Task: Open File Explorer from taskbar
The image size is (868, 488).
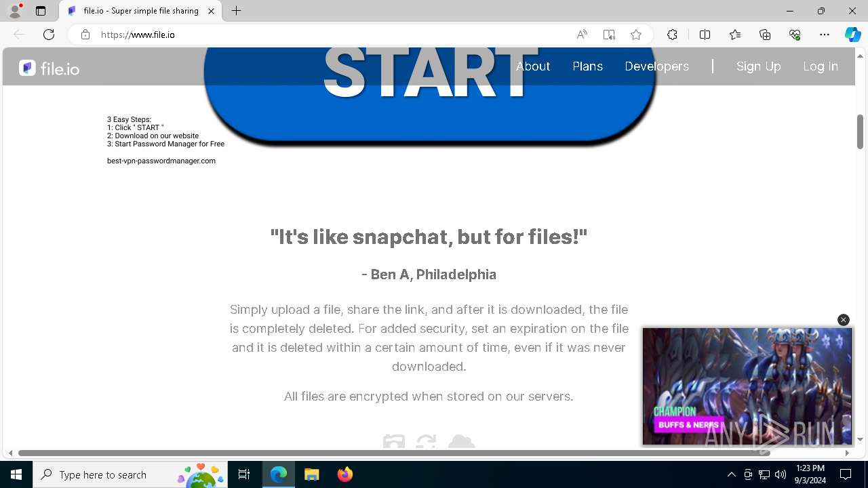Action: [x=311, y=474]
